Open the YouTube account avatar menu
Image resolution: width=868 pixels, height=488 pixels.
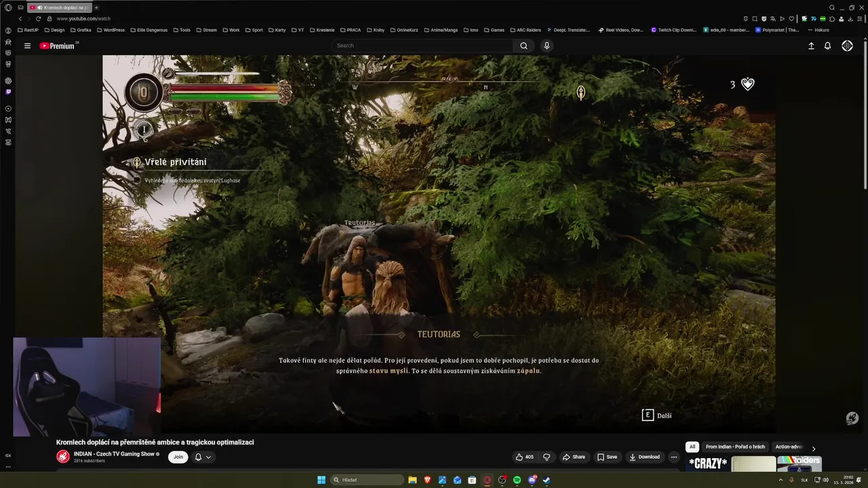[847, 45]
